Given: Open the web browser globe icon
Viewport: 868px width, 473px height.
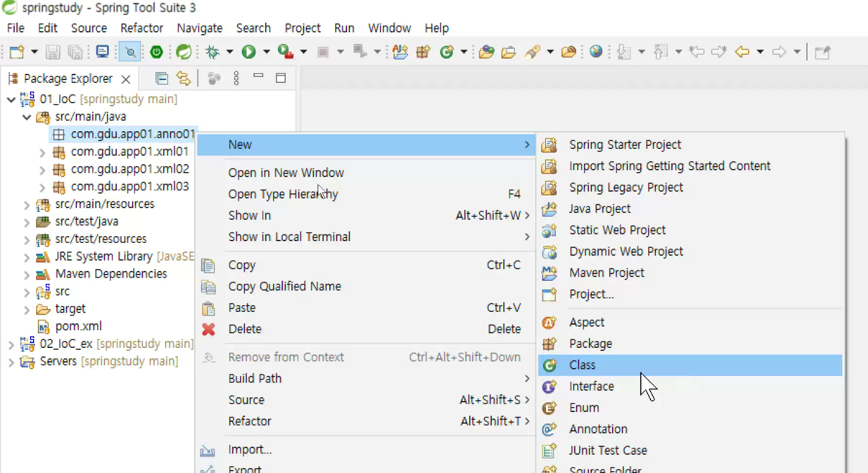Looking at the screenshot, I should click(x=596, y=52).
